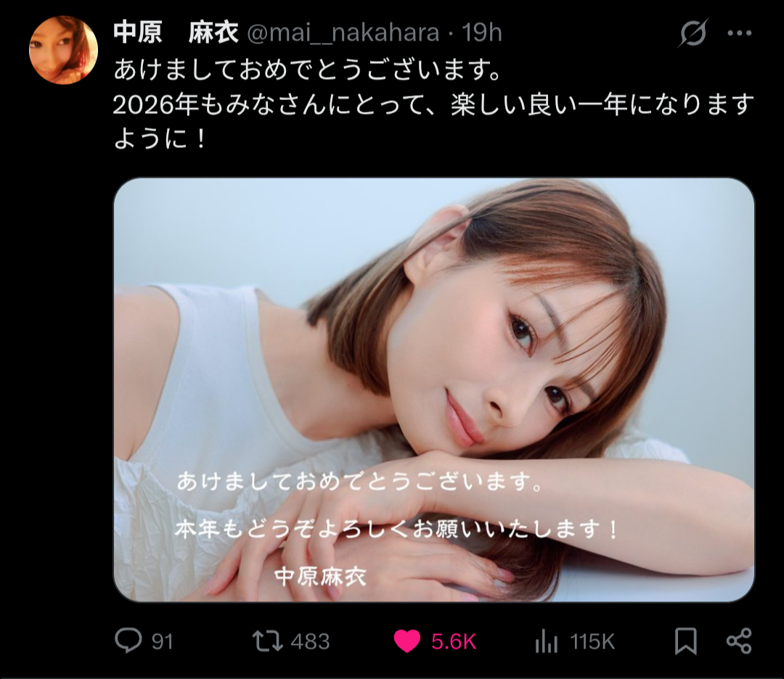This screenshot has width=784, height=679.
Task: Click the 483 reposts count
Action: [x=310, y=641]
